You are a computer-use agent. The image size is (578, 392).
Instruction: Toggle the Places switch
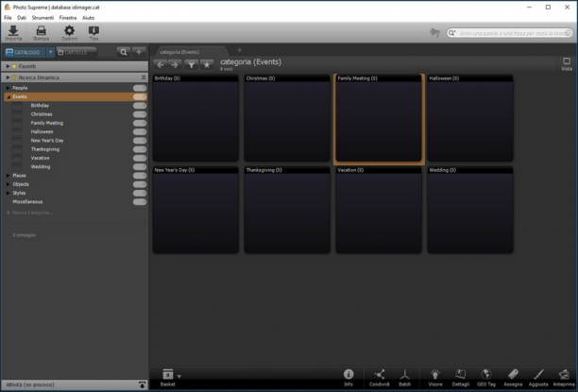point(140,176)
